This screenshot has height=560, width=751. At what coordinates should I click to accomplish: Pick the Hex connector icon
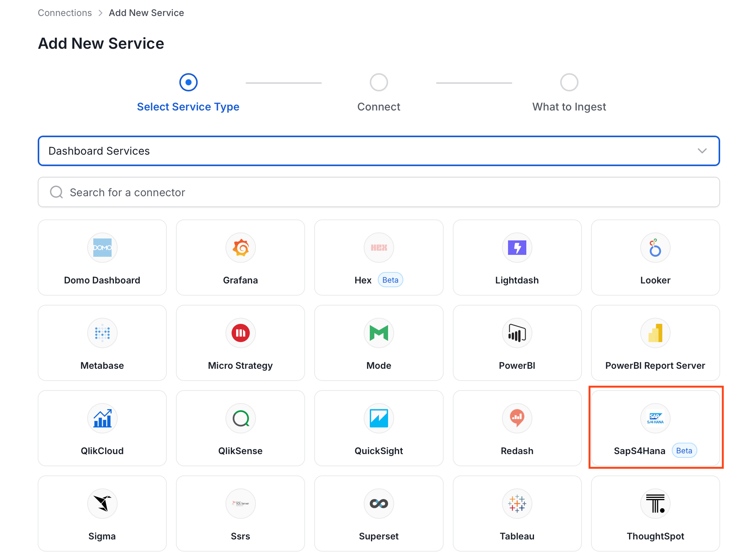(379, 248)
